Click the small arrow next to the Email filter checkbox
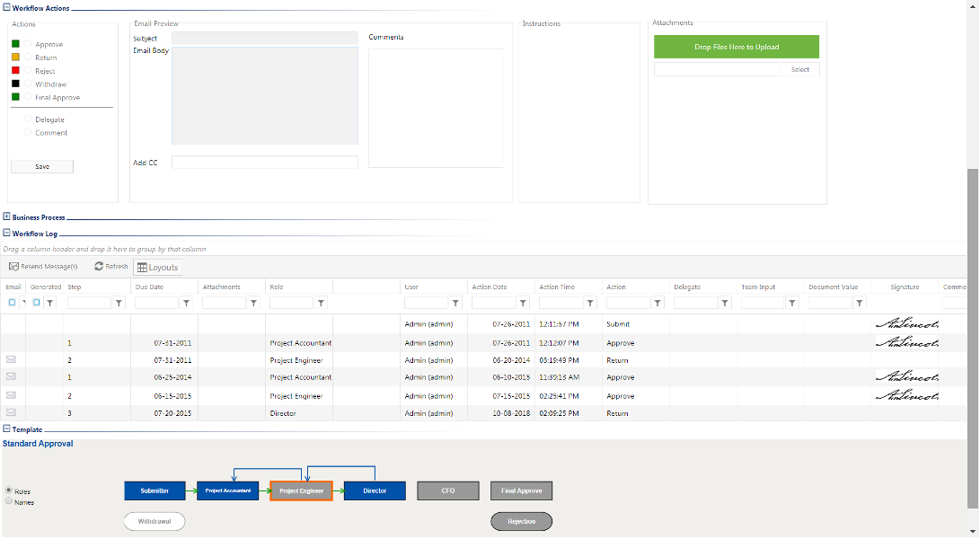Screen dimensions: 980x539 coord(23,303)
